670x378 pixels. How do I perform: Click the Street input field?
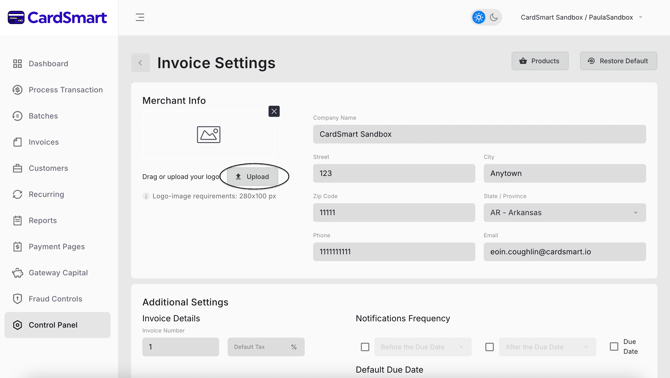tap(394, 173)
